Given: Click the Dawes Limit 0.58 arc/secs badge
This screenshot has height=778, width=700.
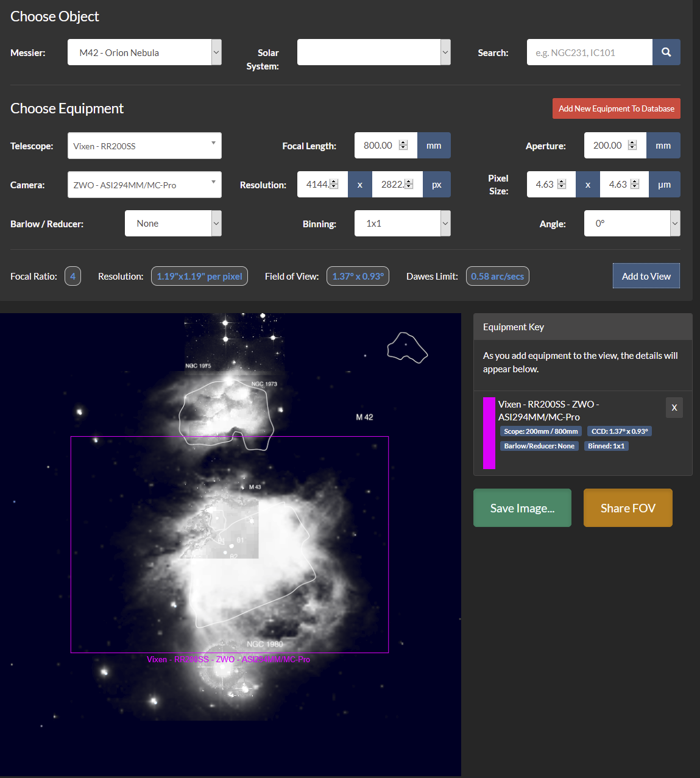Looking at the screenshot, I should pyautogui.click(x=497, y=276).
